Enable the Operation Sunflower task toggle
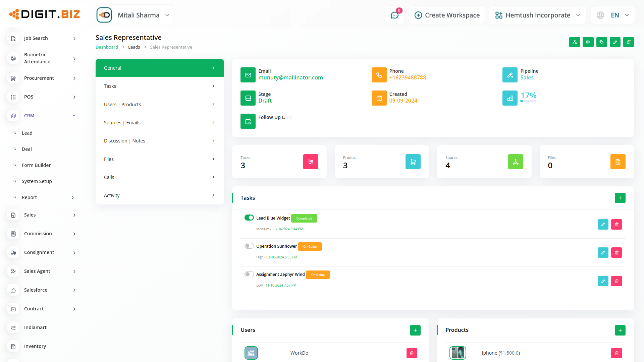The image size is (644, 362). pyautogui.click(x=249, y=246)
